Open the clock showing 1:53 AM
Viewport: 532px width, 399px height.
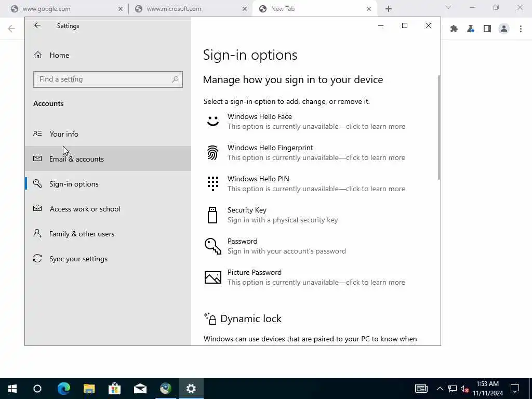click(x=488, y=389)
